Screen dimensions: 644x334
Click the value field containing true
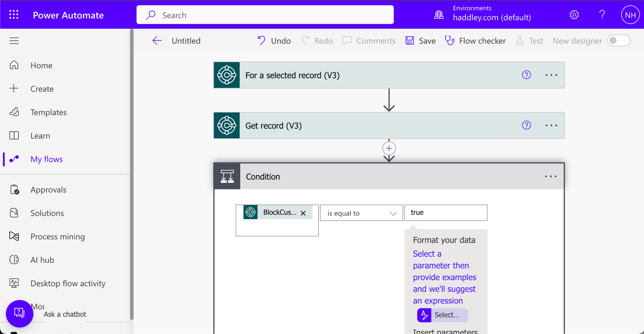click(x=446, y=213)
